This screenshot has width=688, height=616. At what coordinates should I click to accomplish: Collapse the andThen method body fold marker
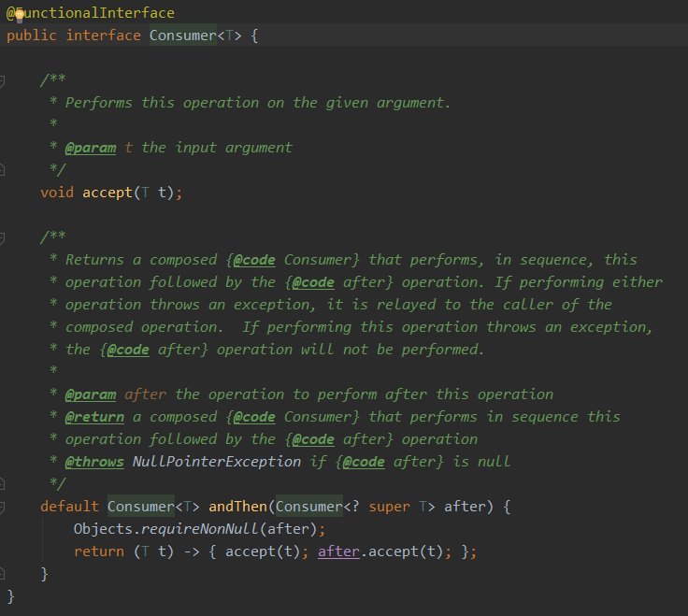click(x=2, y=508)
